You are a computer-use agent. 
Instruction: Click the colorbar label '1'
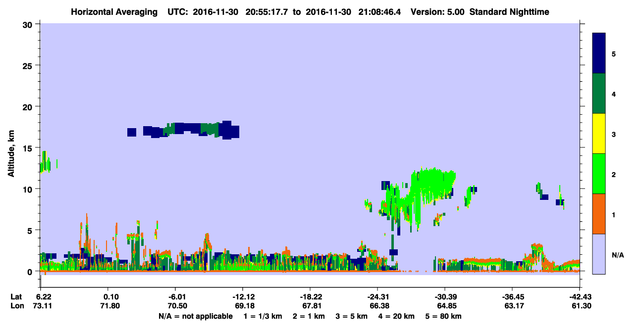coord(613,215)
